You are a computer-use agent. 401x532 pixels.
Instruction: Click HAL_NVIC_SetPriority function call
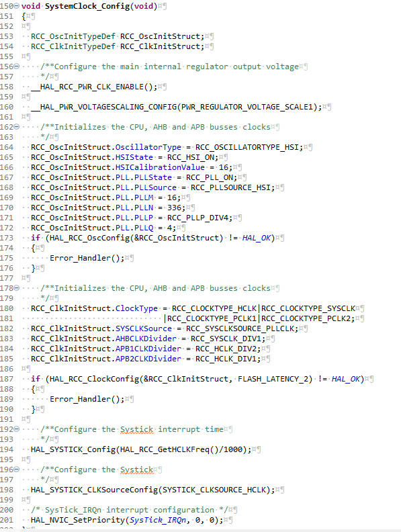point(78,520)
